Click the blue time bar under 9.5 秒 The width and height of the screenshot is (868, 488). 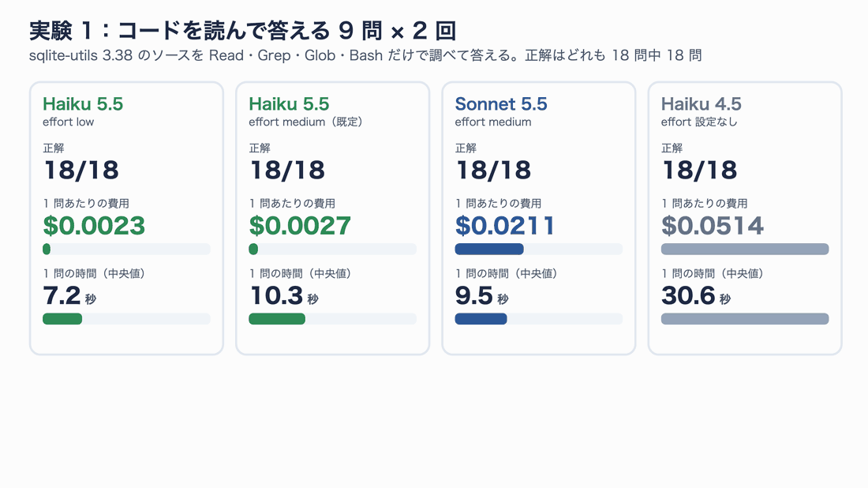click(481, 319)
